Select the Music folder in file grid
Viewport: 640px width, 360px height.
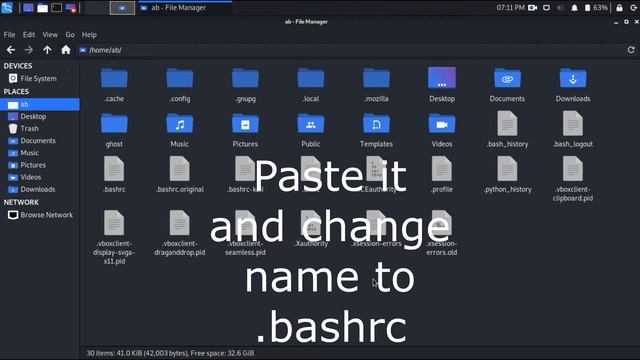180,130
